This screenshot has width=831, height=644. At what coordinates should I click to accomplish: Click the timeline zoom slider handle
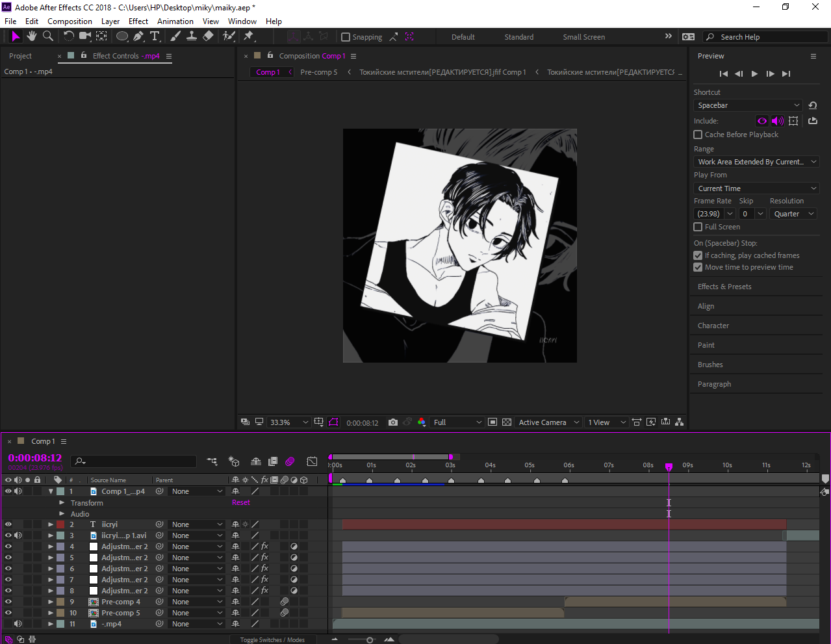(370, 640)
